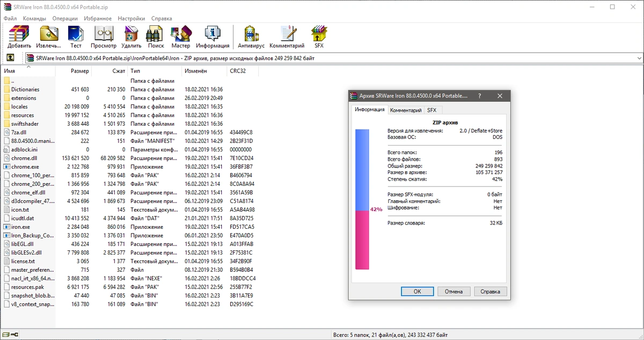Confirm with the OK button
The height and width of the screenshot is (340, 644).
coord(417,292)
